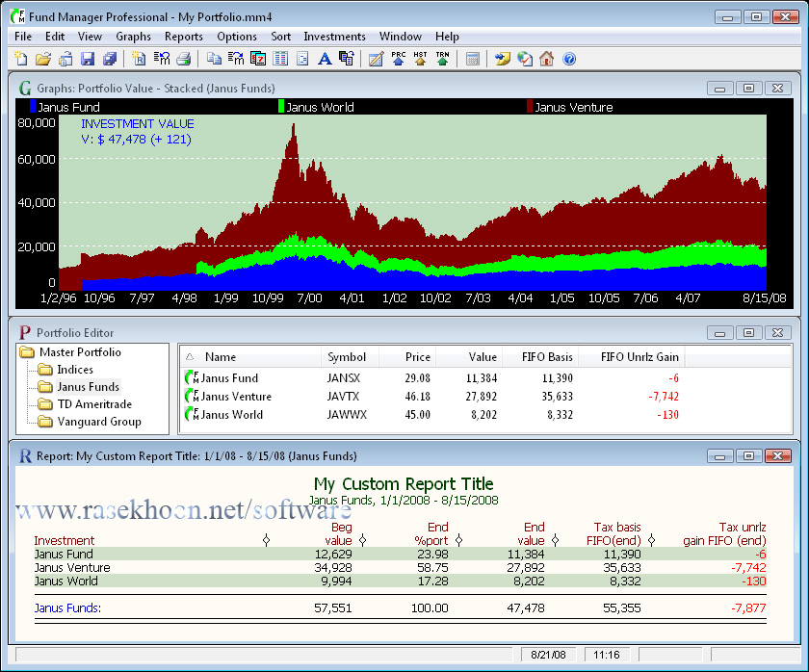
Task: Click the Janus World legend color bar
Action: click(279, 107)
